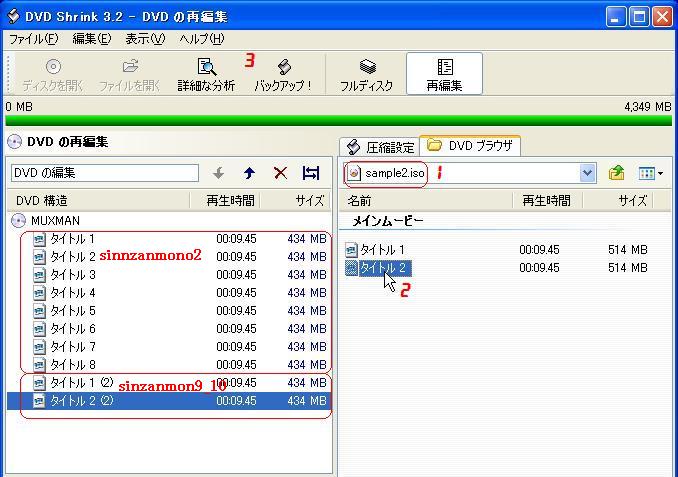Open the ファイル(F) menu
Viewport: 678px width, 477px height.
(x=33, y=39)
